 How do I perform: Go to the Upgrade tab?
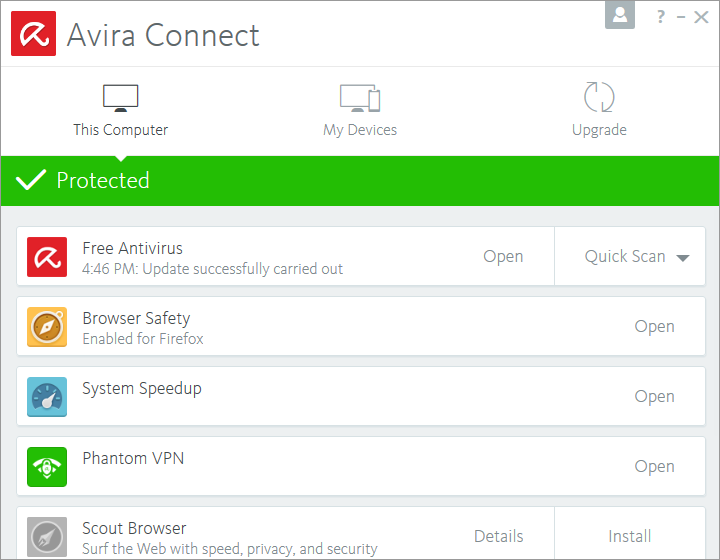(599, 111)
